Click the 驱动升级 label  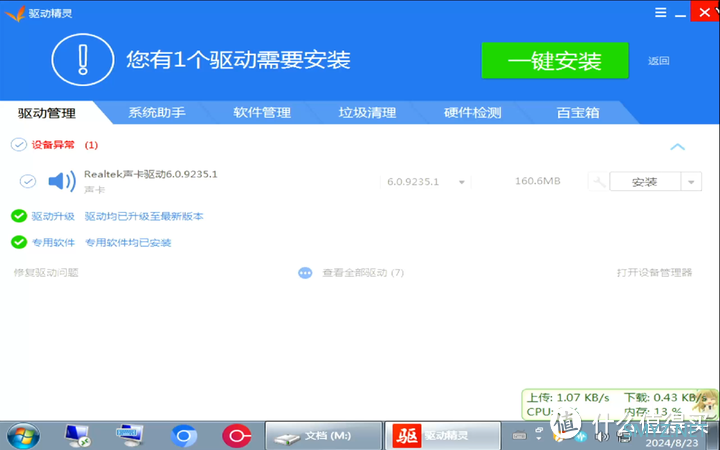coord(53,216)
